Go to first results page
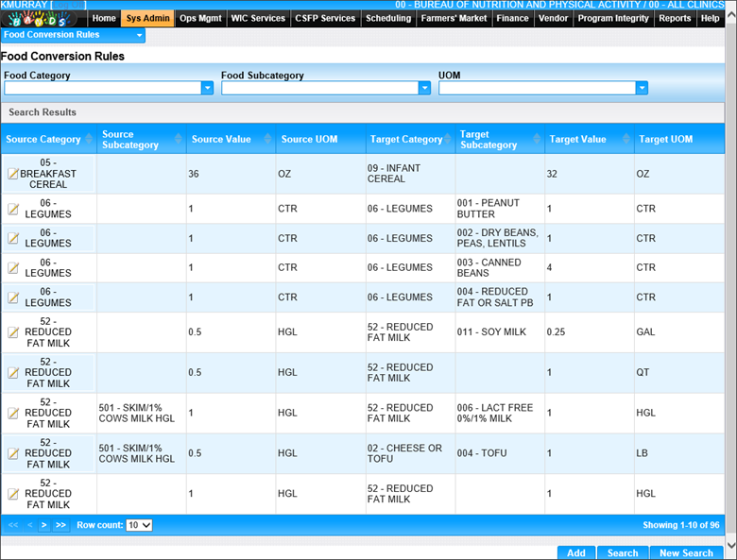 (13, 525)
